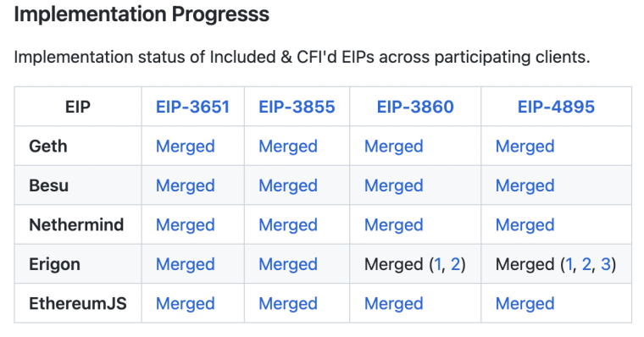Open the EIP-3860 header link
Viewport: 644px width, 337px height.
(x=415, y=107)
